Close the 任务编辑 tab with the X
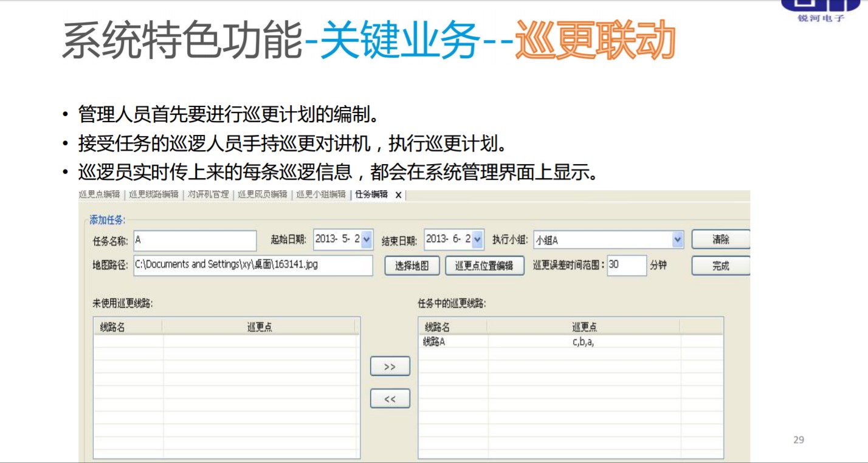 [399, 195]
